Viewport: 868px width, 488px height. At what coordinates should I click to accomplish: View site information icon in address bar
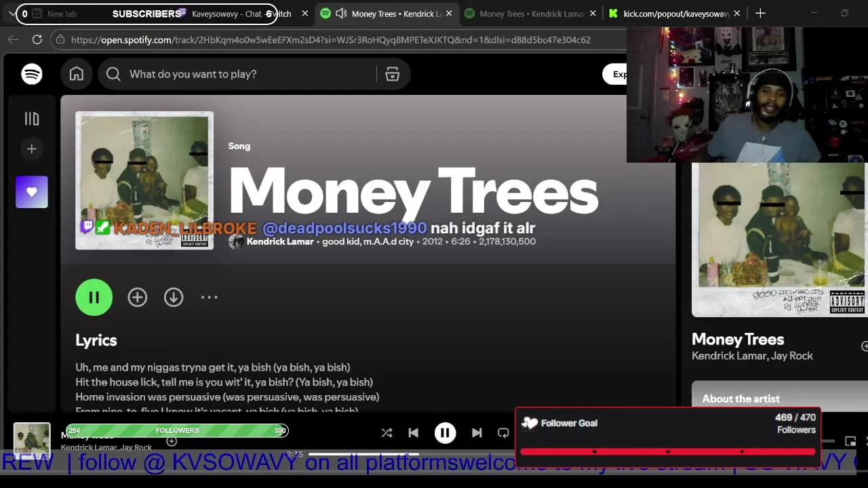[60, 40]
